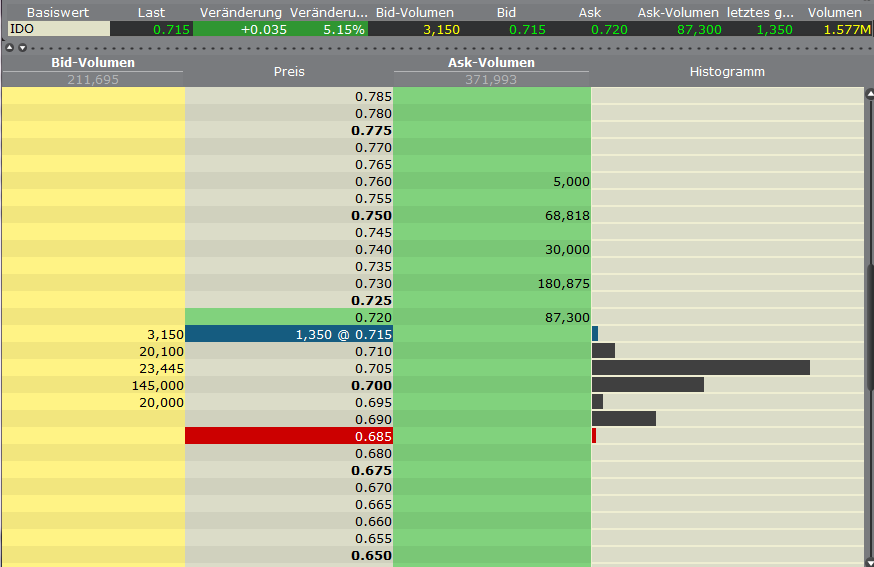Click the 23,445 bid volume at 0.705
The image size is (874, 567).
[161, 369]
